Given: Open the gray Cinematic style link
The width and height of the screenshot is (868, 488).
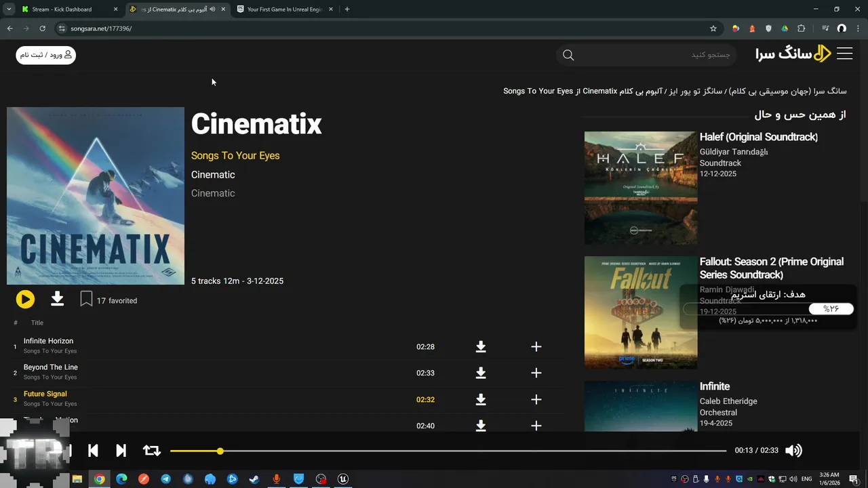Looking at the screenshot, I should (213, 193).
